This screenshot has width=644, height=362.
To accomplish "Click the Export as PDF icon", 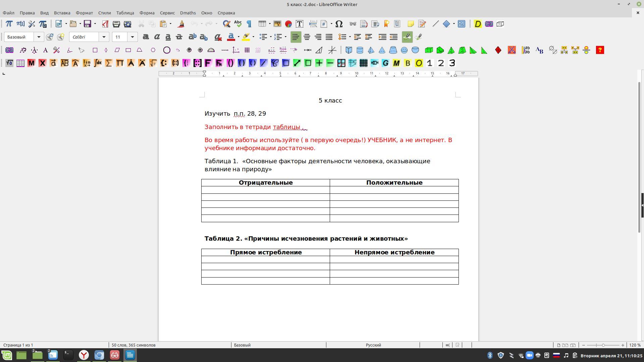I will pyautogui.click(x=105, y=24).
